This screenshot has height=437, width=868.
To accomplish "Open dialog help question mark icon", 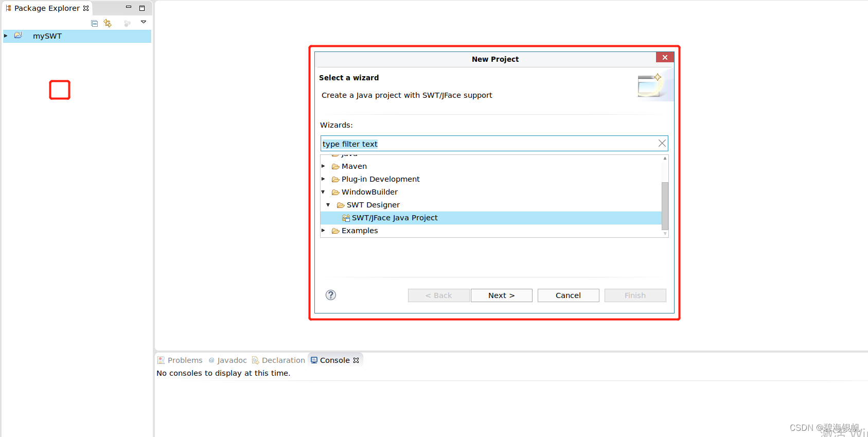I will pyautogui.click(x=331, y=295).
